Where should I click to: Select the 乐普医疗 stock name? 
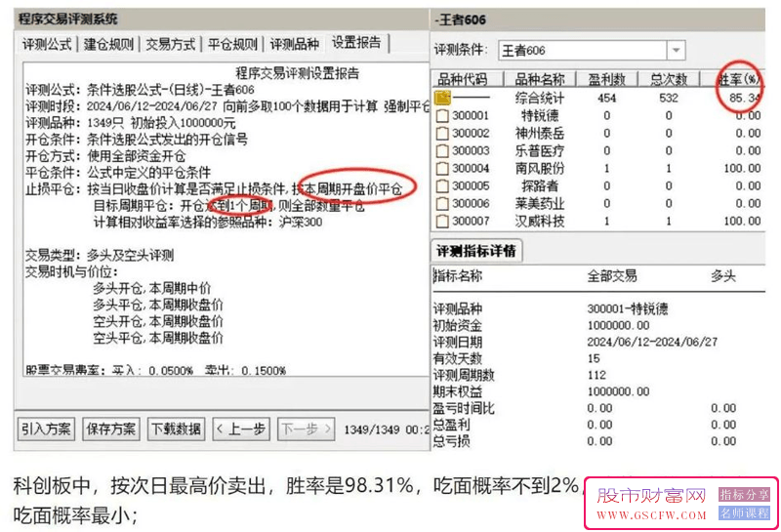[540, 150]
